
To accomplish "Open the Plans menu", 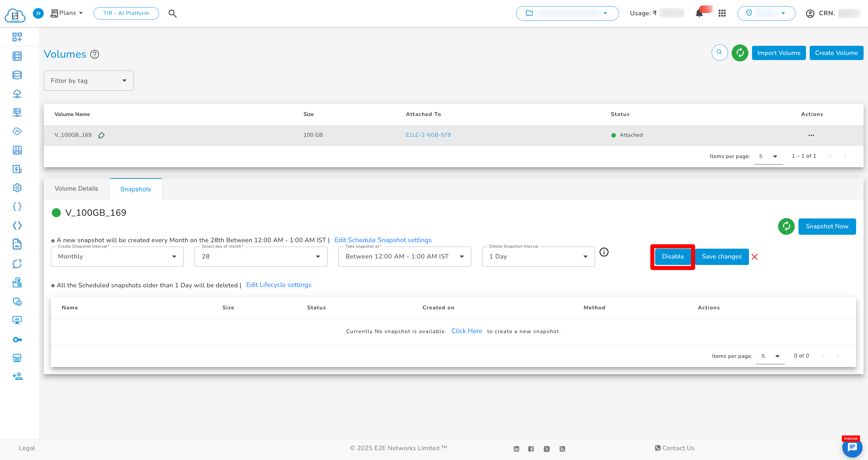I will coord(67,13).
